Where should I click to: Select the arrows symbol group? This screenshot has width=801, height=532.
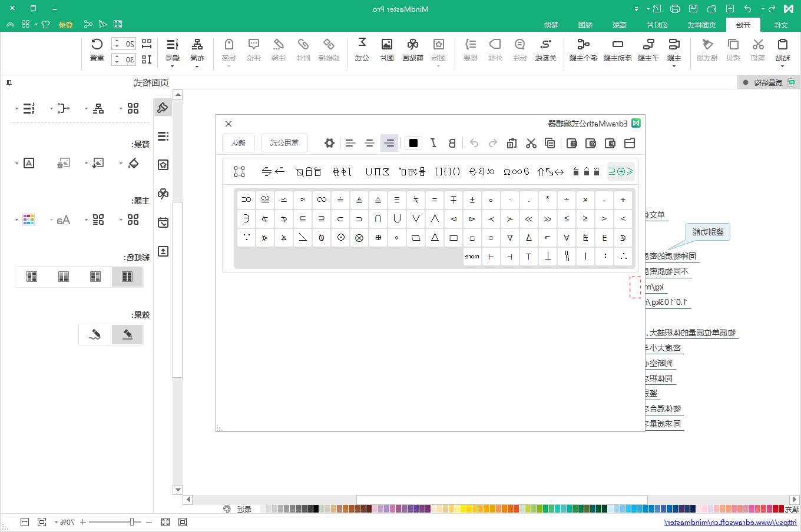[x=551, y=171]
